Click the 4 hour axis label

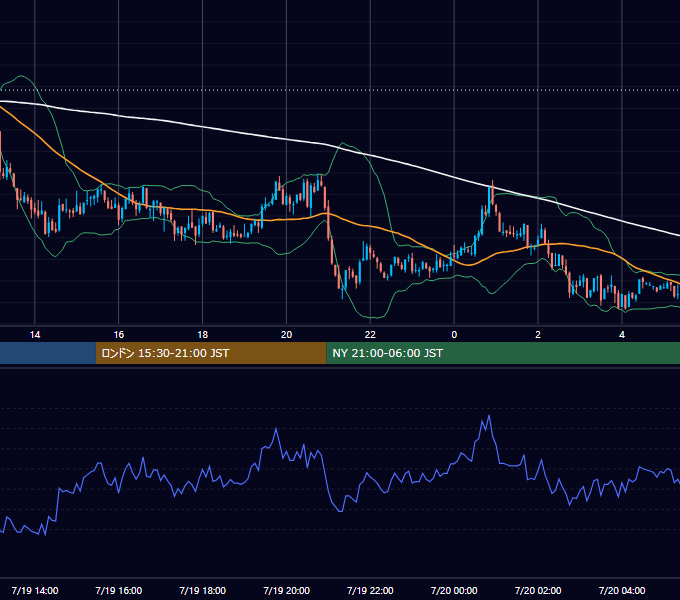coord(621,335)
